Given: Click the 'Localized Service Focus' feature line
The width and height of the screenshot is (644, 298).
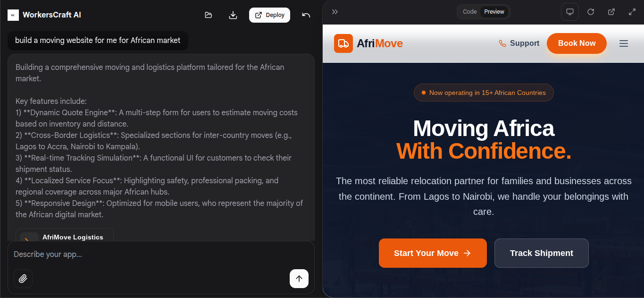Looking at the screenshot, I should point(147,186).
